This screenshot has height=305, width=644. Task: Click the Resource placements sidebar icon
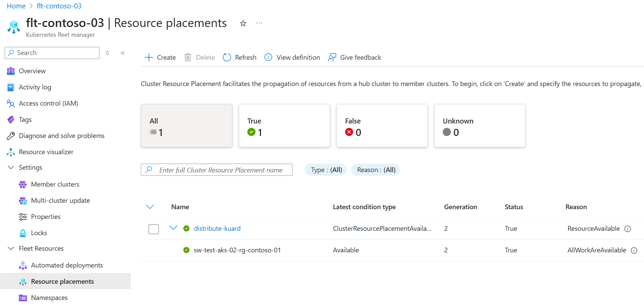[x=23, y=281]
